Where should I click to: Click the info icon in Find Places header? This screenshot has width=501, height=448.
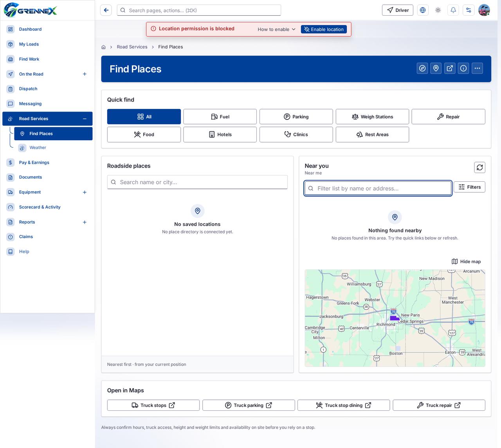coord(463,69)
